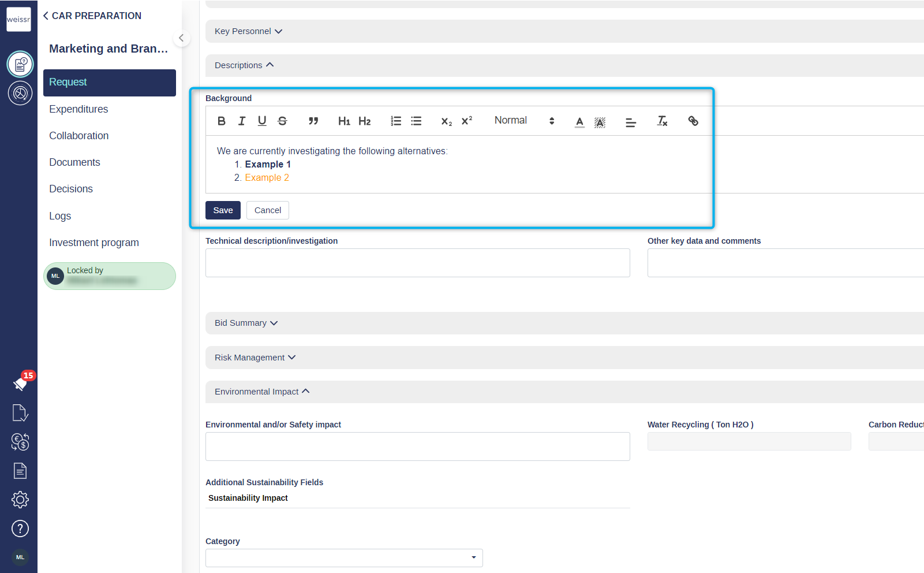Insert a blockquote
This screenshot has width=924, height=573.
[x=313, y=121]
